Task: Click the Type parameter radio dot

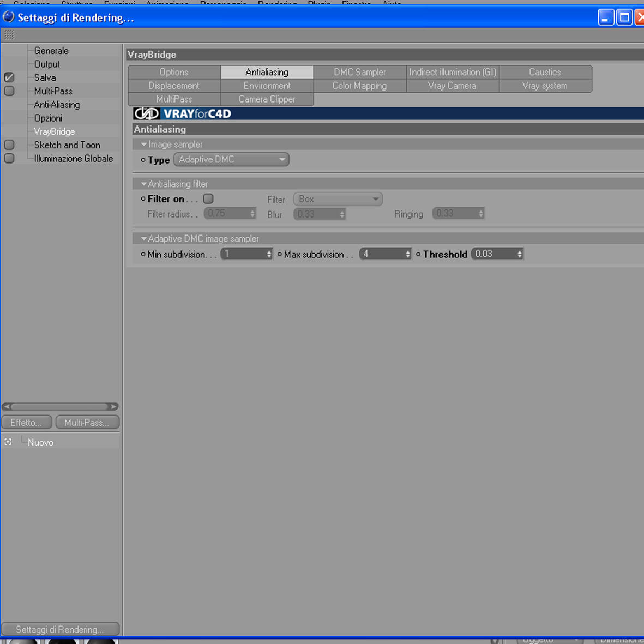Action: pyautogui.click(x=143, y=160)
